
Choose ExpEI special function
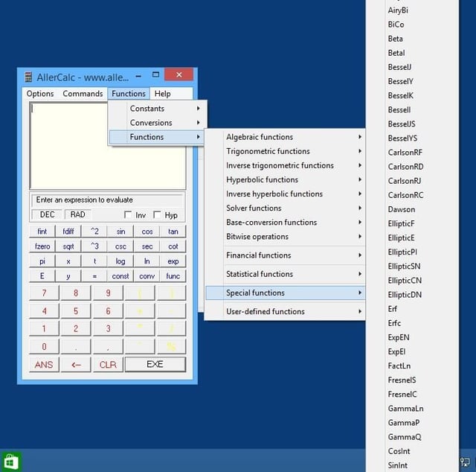(412, 351)
